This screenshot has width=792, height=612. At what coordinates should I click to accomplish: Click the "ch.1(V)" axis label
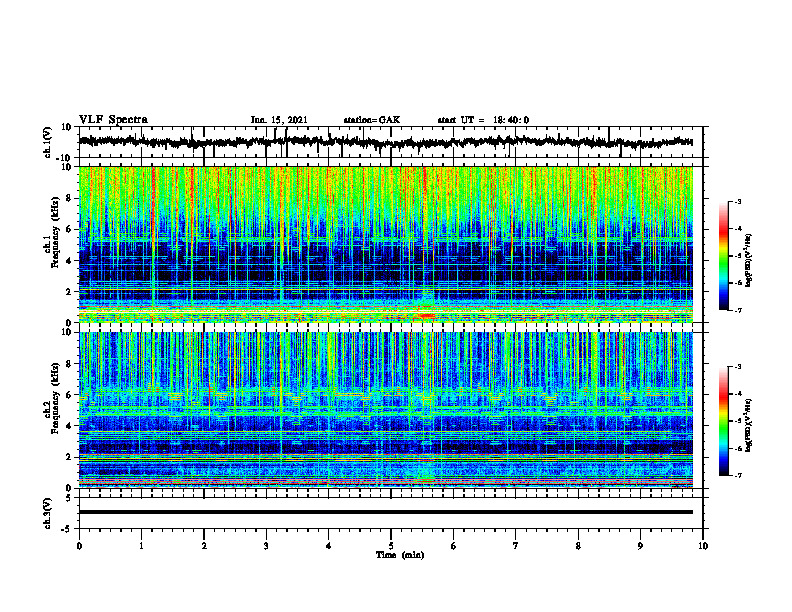click(48, 142)
